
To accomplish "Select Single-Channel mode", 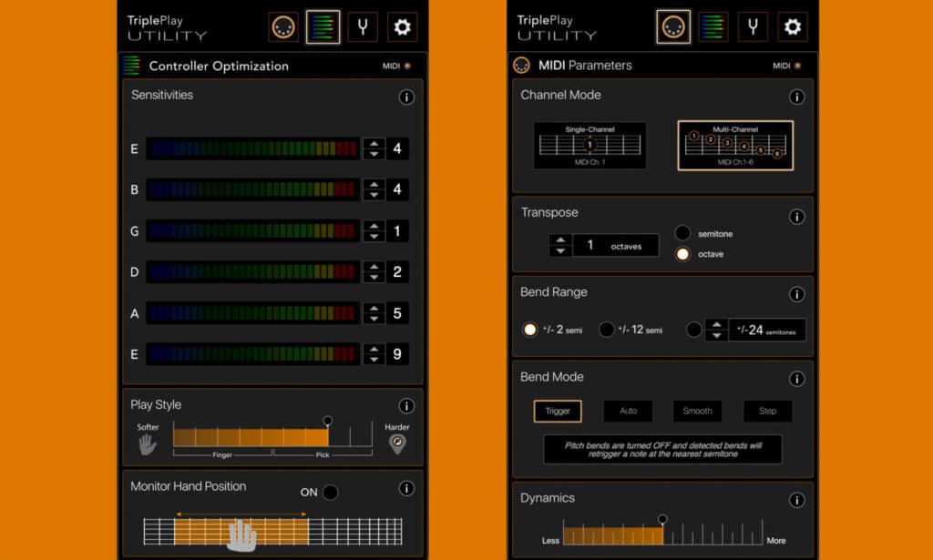I will [590, 146].
